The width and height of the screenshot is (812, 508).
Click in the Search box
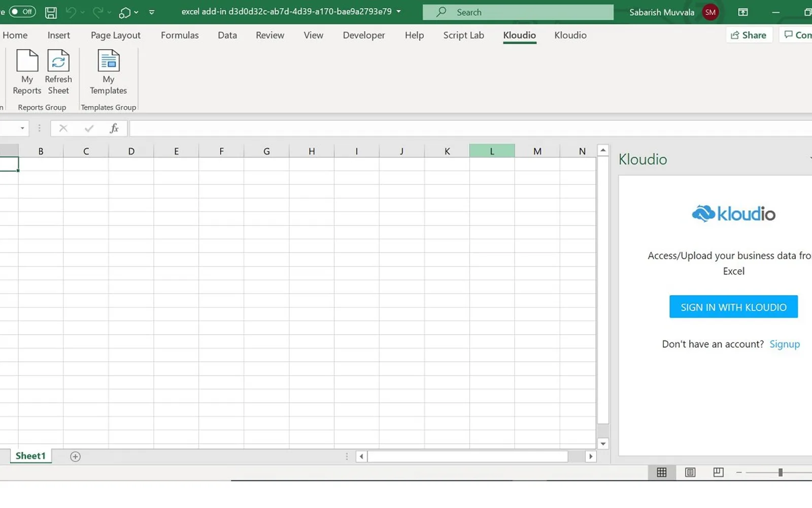coord(518,12)
